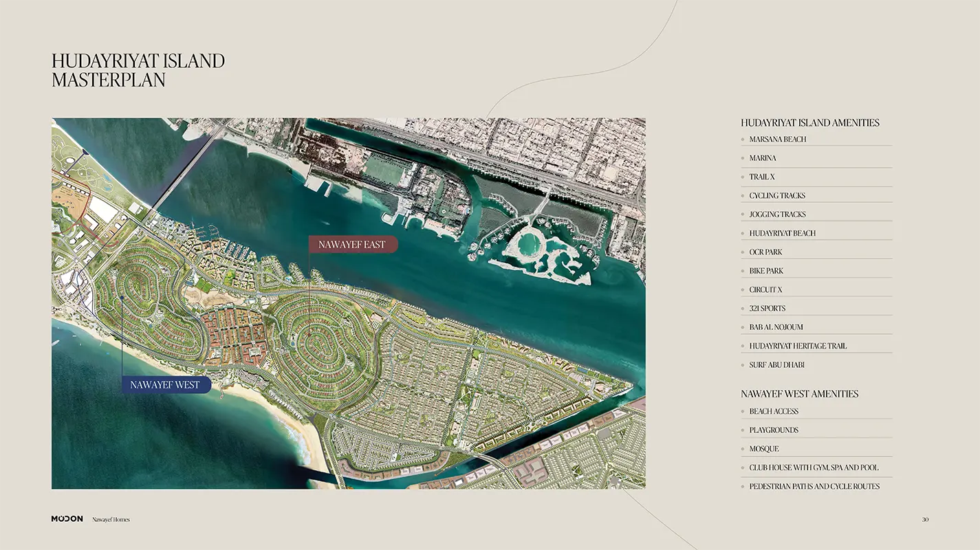This screenshot has height=550, width=980.
Task: Click Club House with Gym, Spa and Pool
Action: [x=814, y=467]
